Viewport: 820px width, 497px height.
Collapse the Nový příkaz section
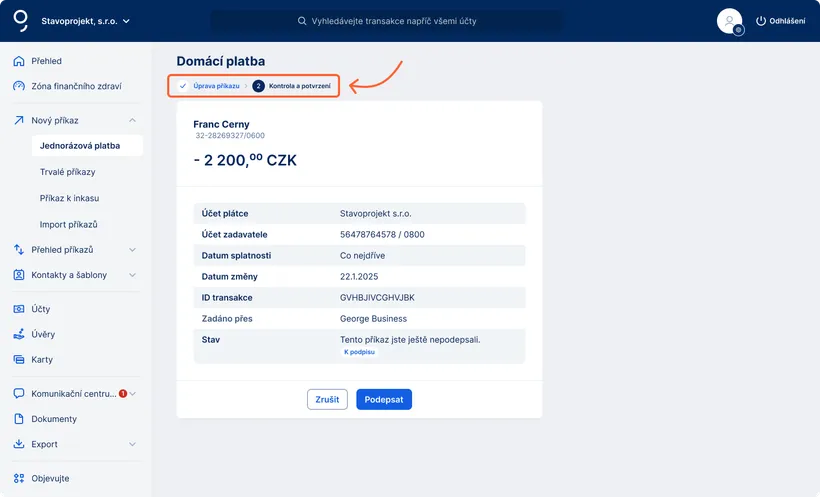[133, 120]
